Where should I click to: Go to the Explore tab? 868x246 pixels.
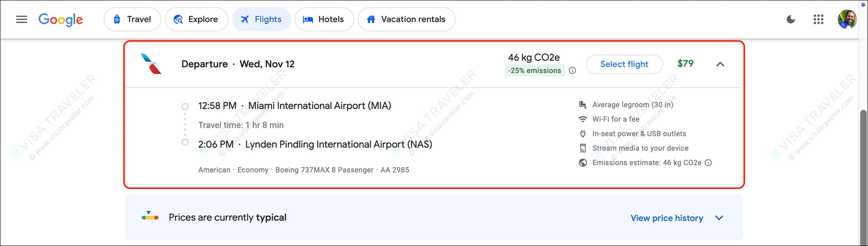point(197,20)
